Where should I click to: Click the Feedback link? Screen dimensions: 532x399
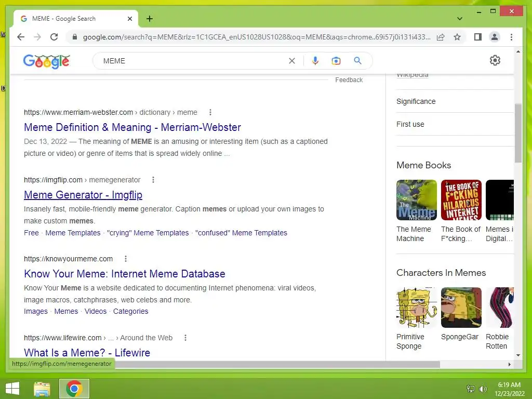(x=349, y=79)
